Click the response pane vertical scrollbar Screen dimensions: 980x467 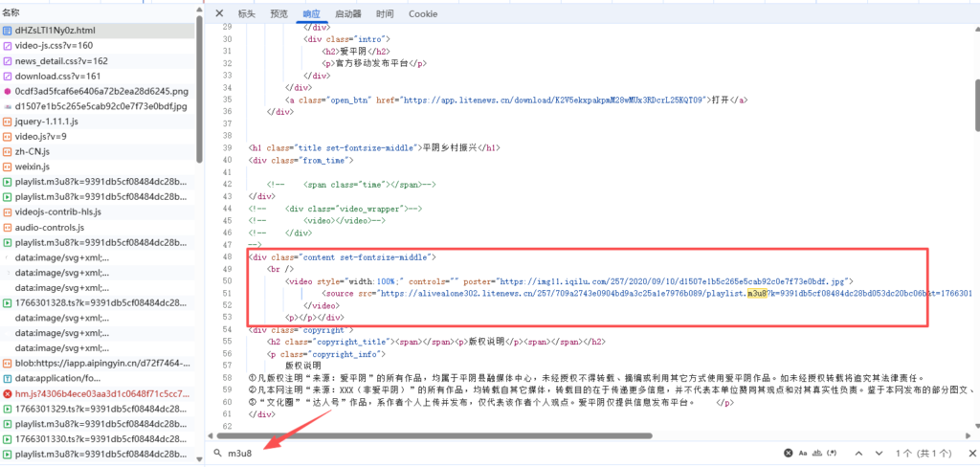click(976, 105)
